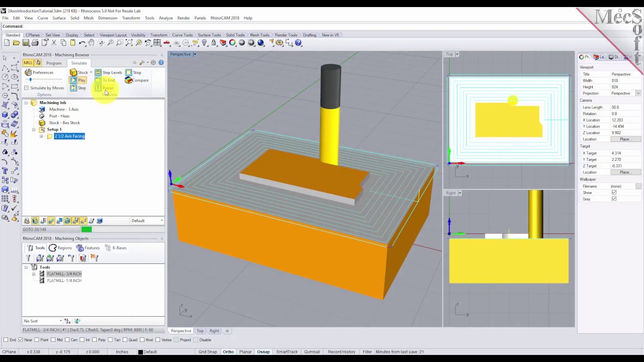The width and height of the screenshot is (644, 362).
Task: Open the Projection dropdown in properties
Action: click(638, 94)
